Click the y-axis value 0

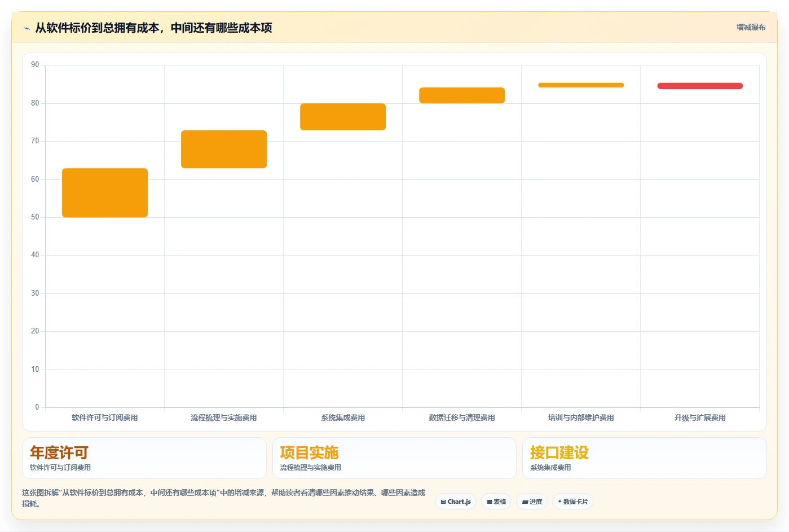click(37, 407)
